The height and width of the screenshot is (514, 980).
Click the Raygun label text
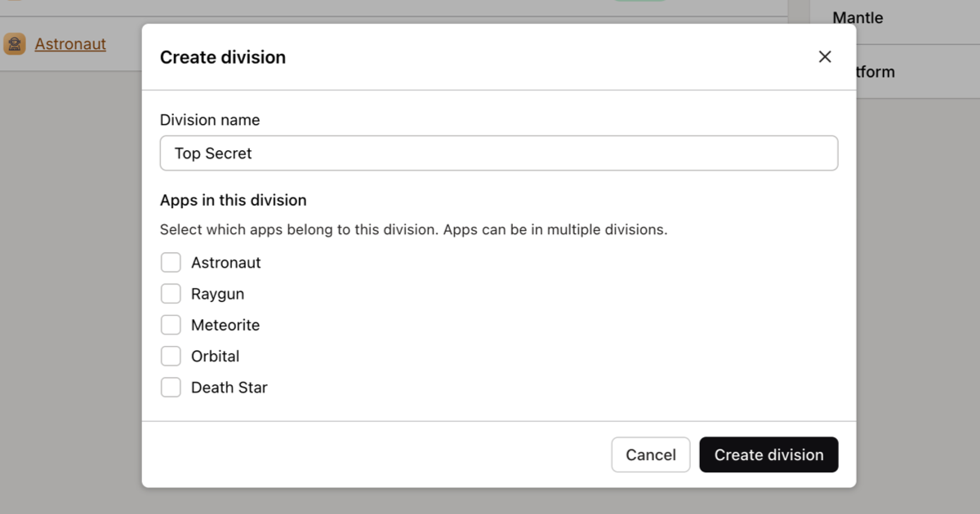click(x=216, y=293)
